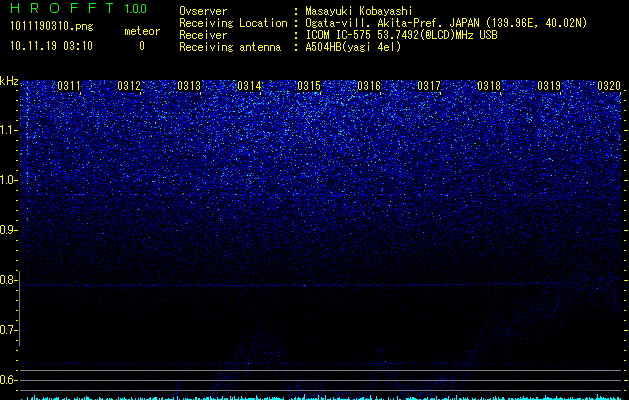Screen dimensions: 629x400
Task: Click the kHz axis unit label
Action: (x=9, y=81)
